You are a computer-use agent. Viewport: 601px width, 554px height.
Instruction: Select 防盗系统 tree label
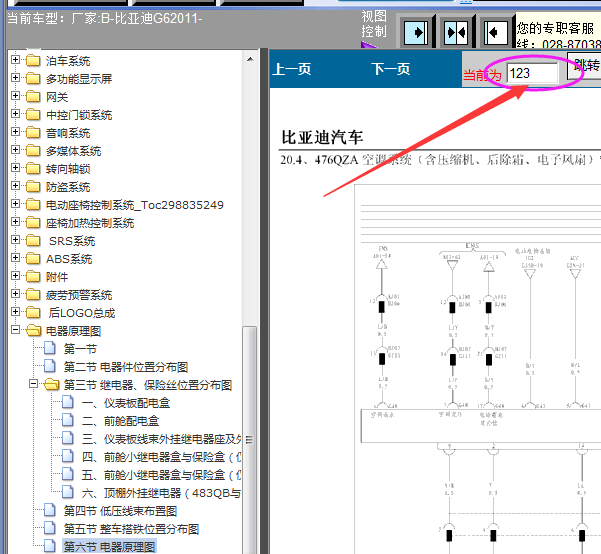(68, 187)
